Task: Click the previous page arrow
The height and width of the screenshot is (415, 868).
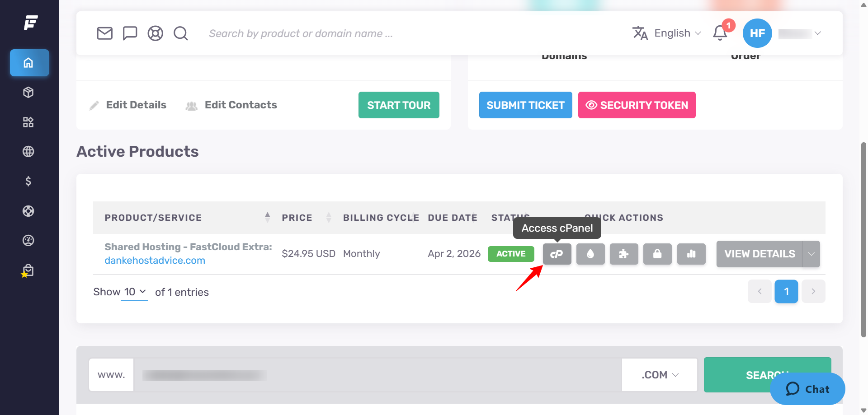Action: pyautogui.click(x=759, y=291)
